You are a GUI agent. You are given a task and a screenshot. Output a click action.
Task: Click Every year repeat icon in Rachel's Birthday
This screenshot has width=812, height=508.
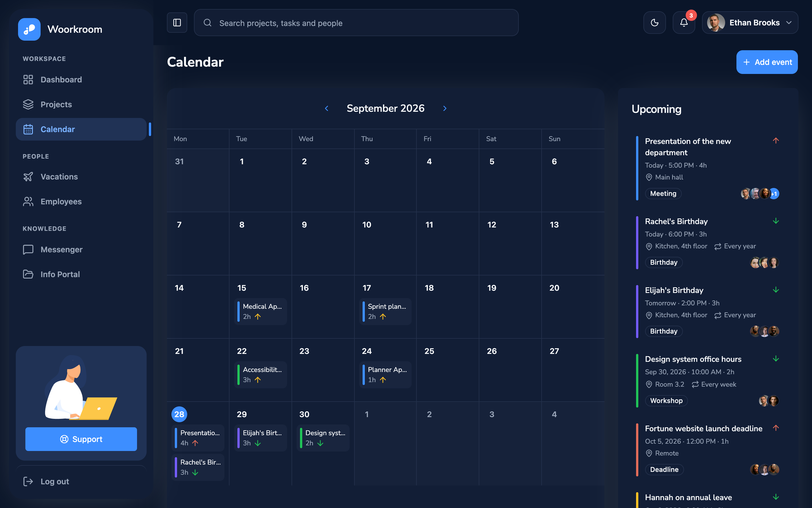pyautogui.click(x=718, y=247)
